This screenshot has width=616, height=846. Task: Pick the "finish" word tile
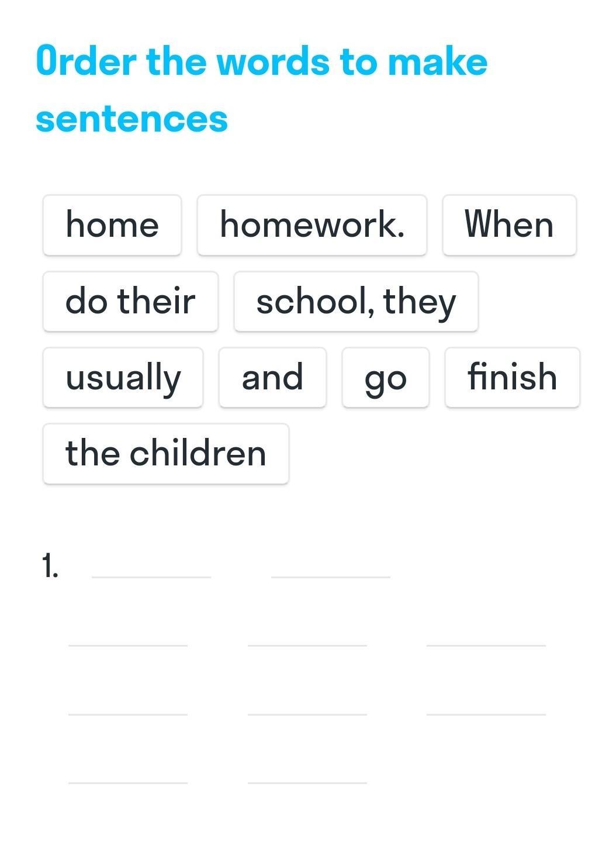(x=512, y=377)
